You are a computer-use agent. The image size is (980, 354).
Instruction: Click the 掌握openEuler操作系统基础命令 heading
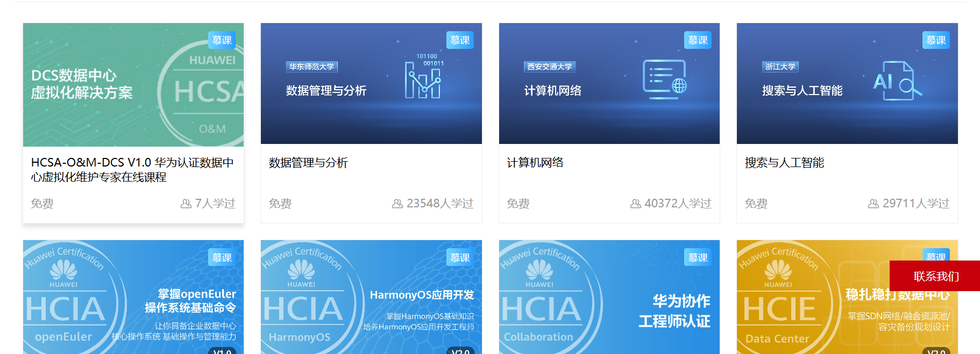[190, 301]
